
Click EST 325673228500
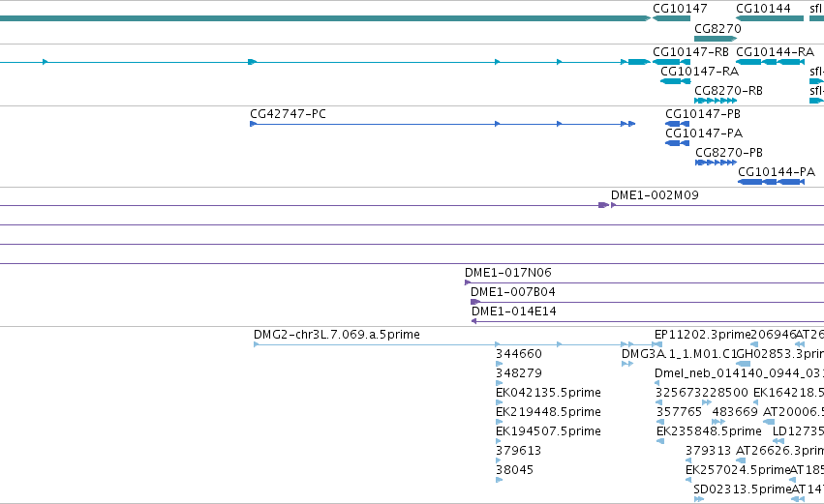coord(702,393)
